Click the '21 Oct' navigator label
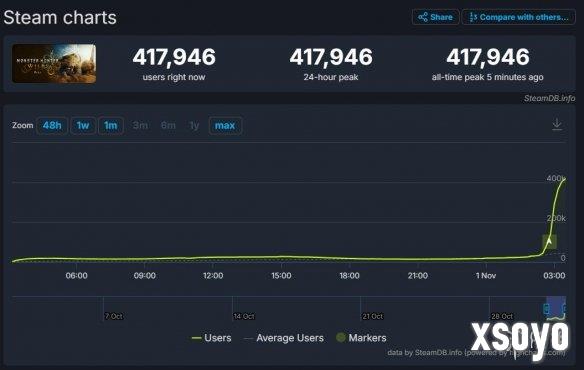The height and width of the screenshot is (370, 584). click(372, 316)
